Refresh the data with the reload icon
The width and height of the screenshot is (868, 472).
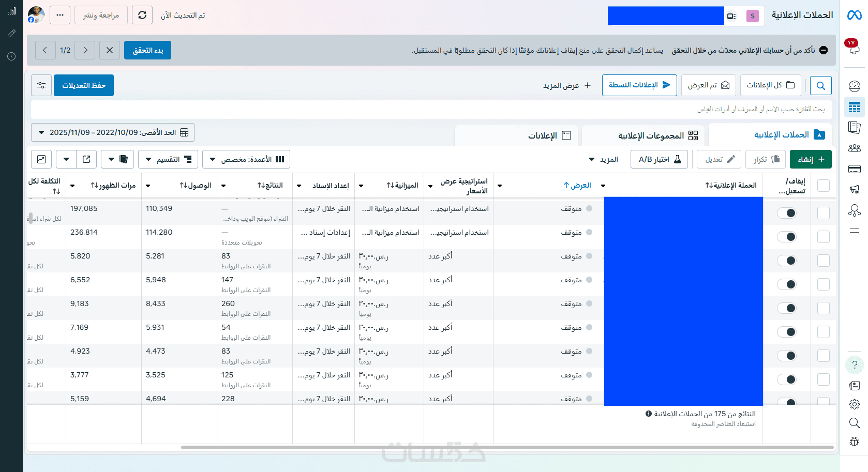pyautogui.click(x=142, y=16)
